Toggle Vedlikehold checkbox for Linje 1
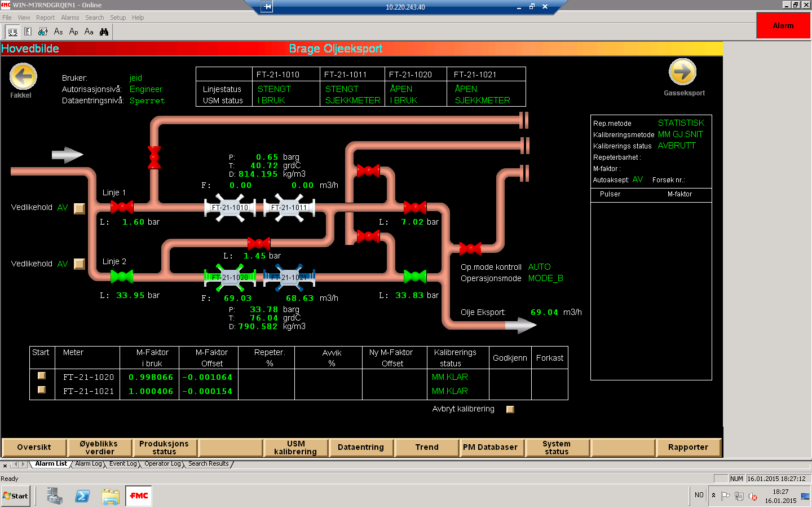 coord(80,208)
